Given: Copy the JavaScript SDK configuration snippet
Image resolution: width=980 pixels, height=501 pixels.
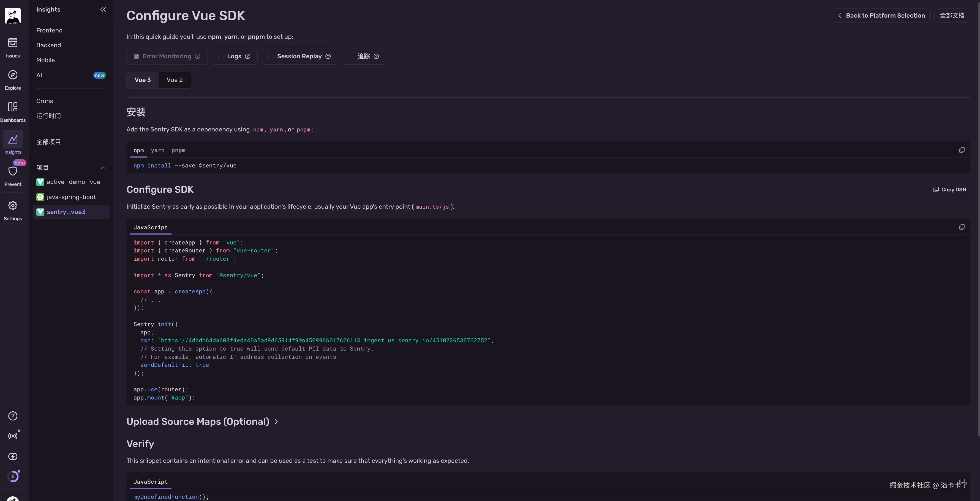Looking at the screenshot, I should 961,227.
